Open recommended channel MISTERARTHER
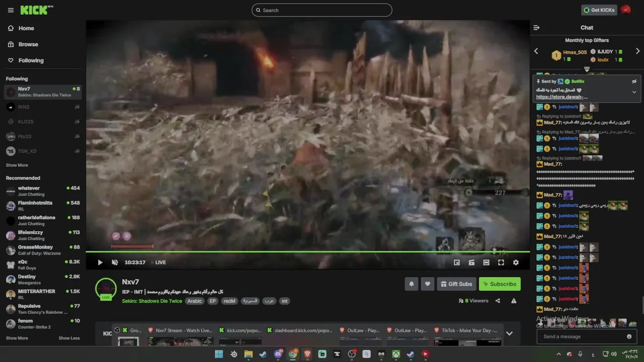Screen dimensions: 644x362 43,294
